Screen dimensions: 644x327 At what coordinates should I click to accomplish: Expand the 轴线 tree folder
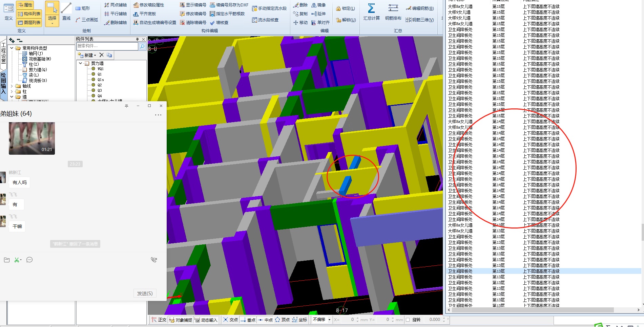coord(12,86)
